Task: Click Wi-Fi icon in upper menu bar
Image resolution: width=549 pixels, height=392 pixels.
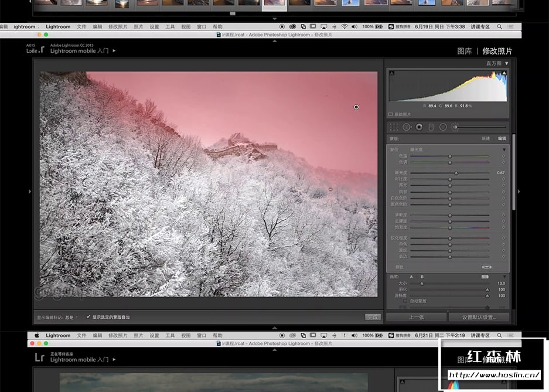Action: tap(345, 26)
